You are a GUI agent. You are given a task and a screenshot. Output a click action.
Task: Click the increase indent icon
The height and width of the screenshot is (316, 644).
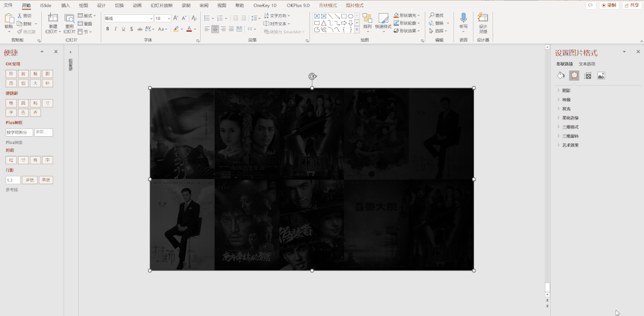point(244,18)
